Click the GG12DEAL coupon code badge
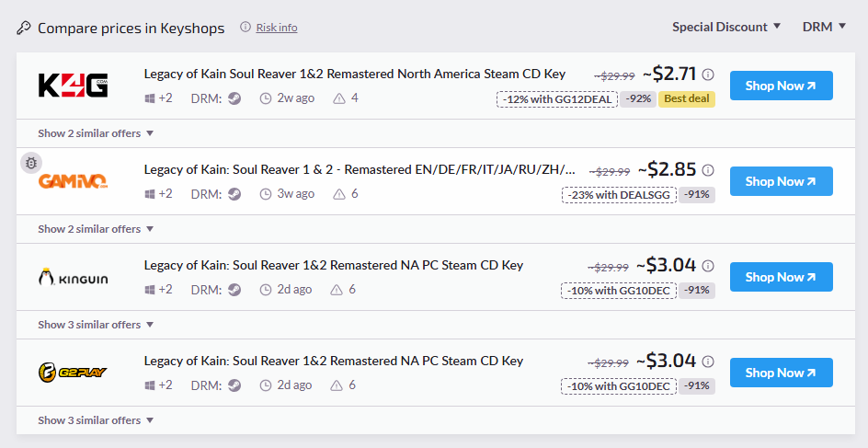Screen dimensions: 868x448 click(557, 99)
